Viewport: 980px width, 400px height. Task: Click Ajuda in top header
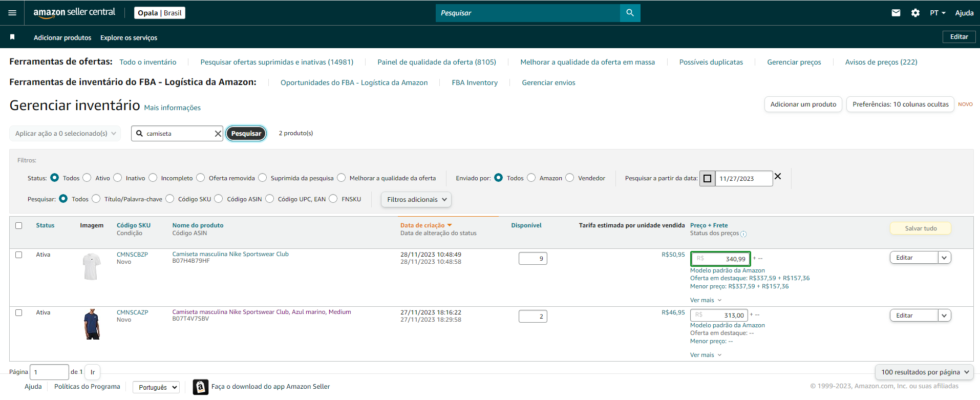pos(964,13)
